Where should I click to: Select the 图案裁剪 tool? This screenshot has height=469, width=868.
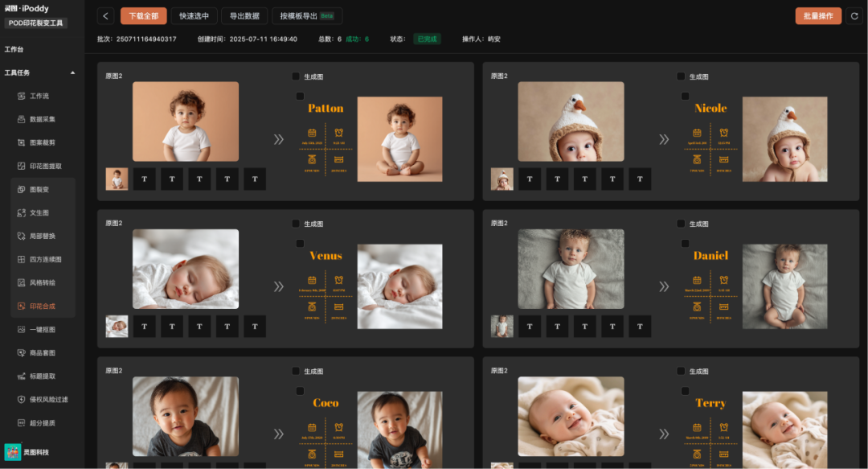point(43,142)
